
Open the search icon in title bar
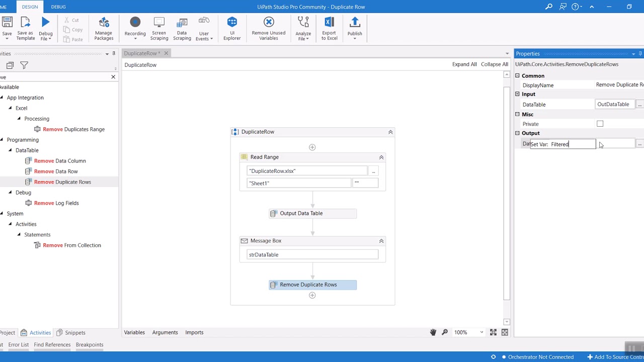[549, 7]
